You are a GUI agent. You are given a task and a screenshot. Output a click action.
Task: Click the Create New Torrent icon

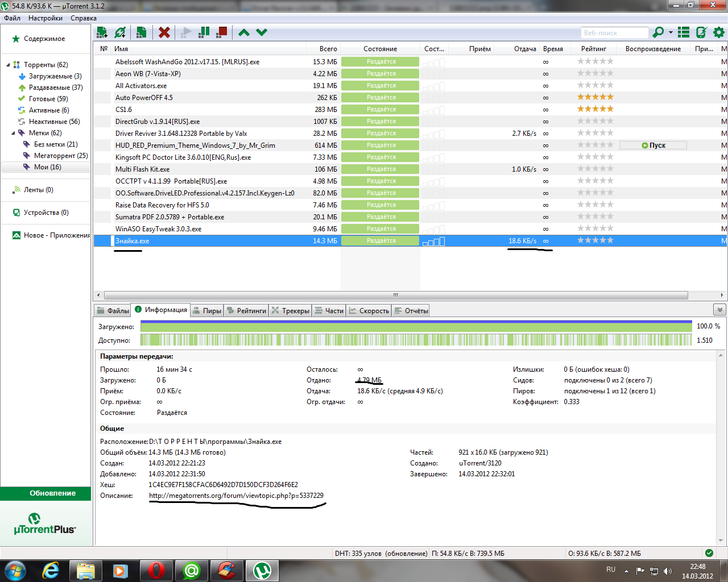pyautogui.click(x=142, y=32)
